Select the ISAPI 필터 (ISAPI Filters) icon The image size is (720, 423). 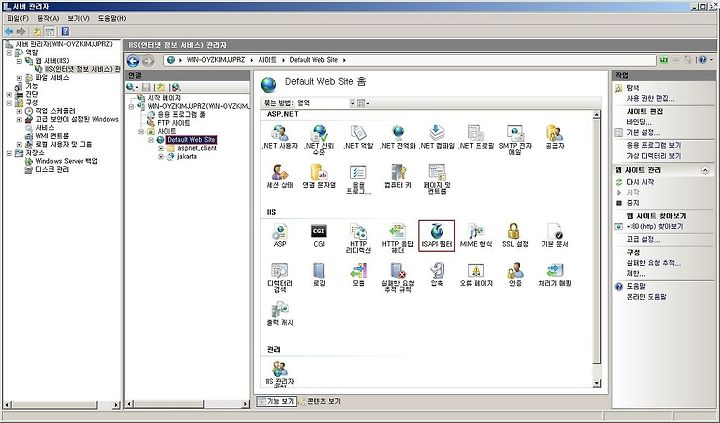[x=437, y=235]
